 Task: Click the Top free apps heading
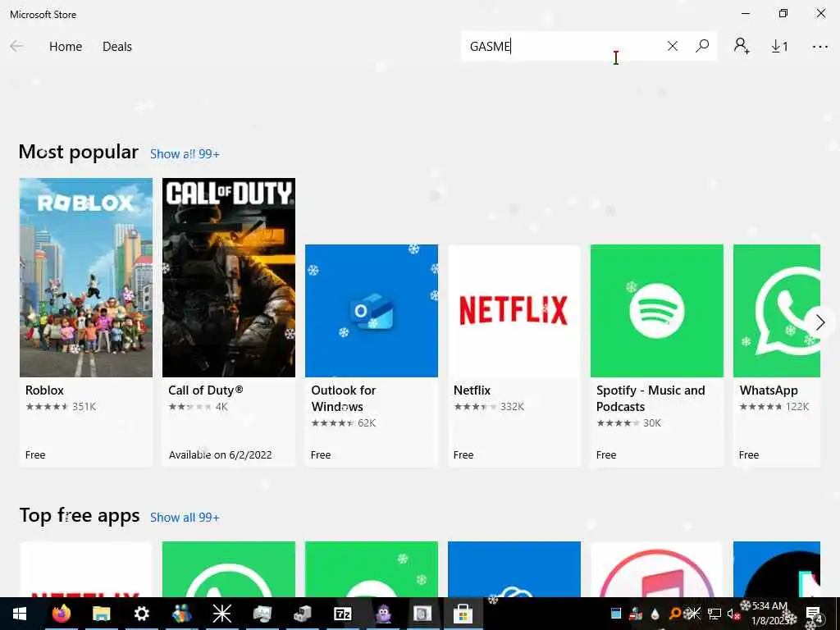point(80,515)
